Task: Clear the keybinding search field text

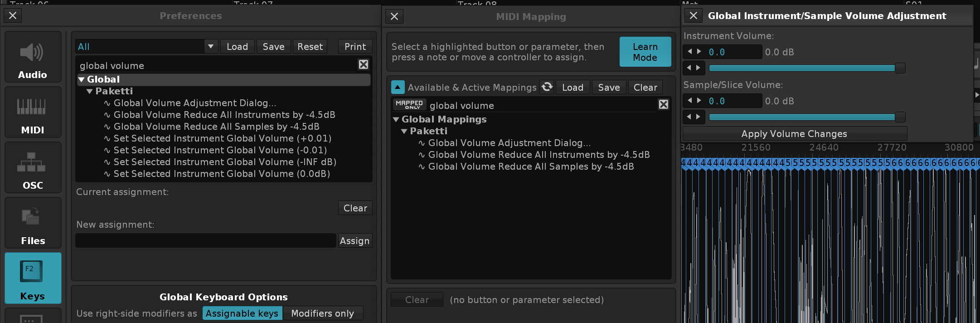Action: (x=363, y=65)
